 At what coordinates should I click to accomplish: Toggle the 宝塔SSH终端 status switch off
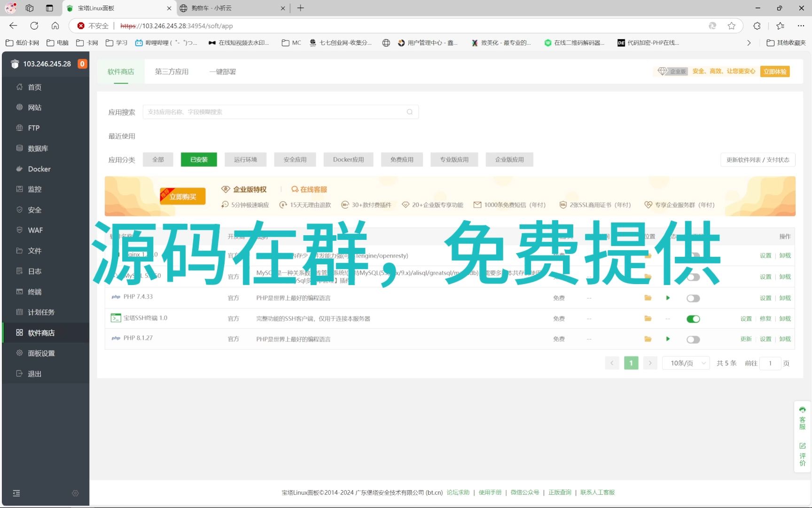(x=693, y=318)
